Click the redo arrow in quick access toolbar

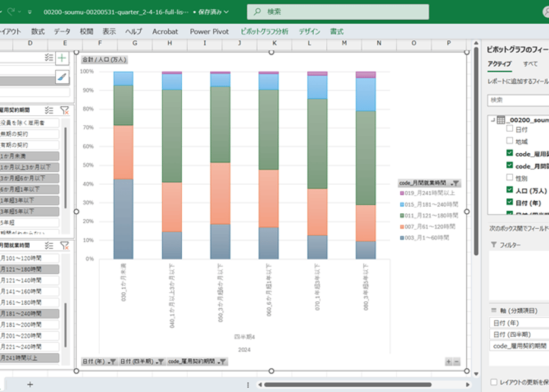point(11,11)
